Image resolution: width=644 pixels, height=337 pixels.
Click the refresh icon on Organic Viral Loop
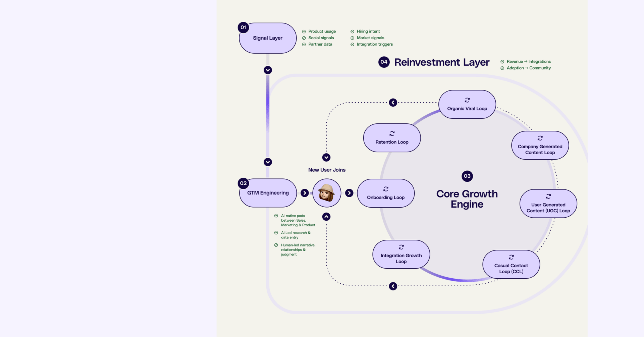coord(467,100)
